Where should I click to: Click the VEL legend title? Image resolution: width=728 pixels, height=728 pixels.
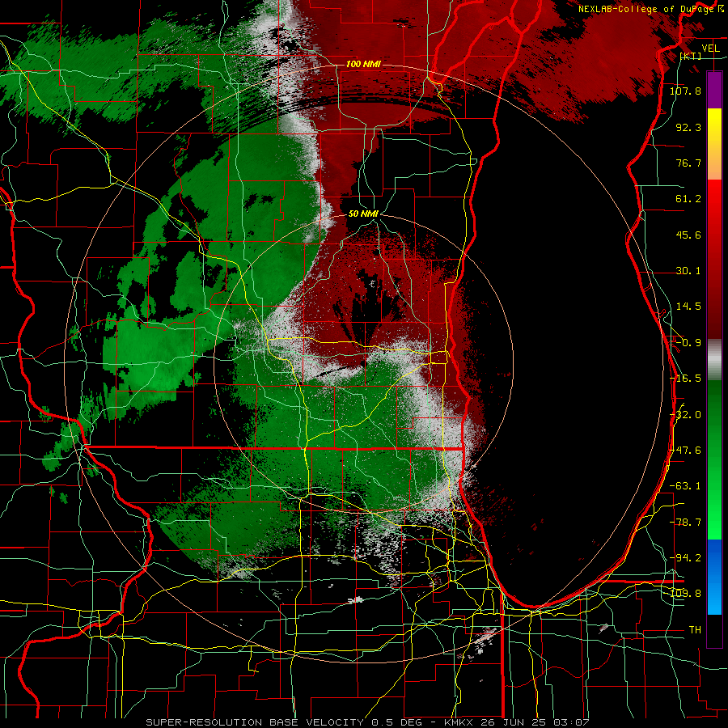(x=710, y=49)
